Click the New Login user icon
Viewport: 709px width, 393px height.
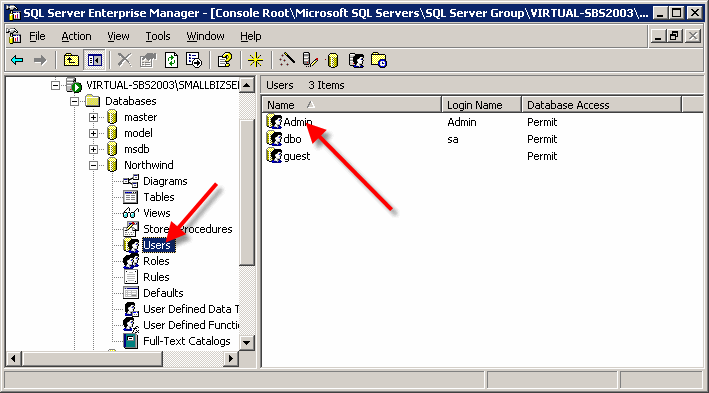(356, 60)
